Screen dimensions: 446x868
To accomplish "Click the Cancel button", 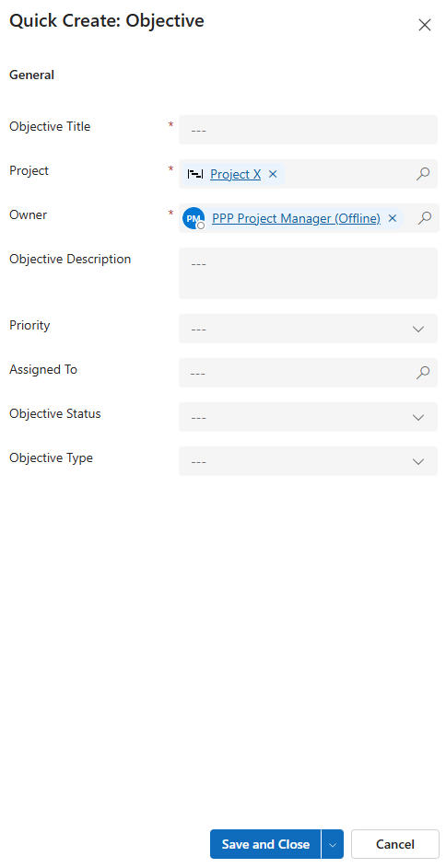I will coord(395,844).
